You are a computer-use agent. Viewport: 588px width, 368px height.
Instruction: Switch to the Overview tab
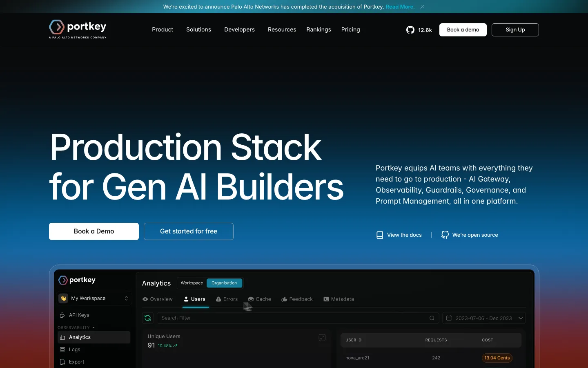click(158, 299)
